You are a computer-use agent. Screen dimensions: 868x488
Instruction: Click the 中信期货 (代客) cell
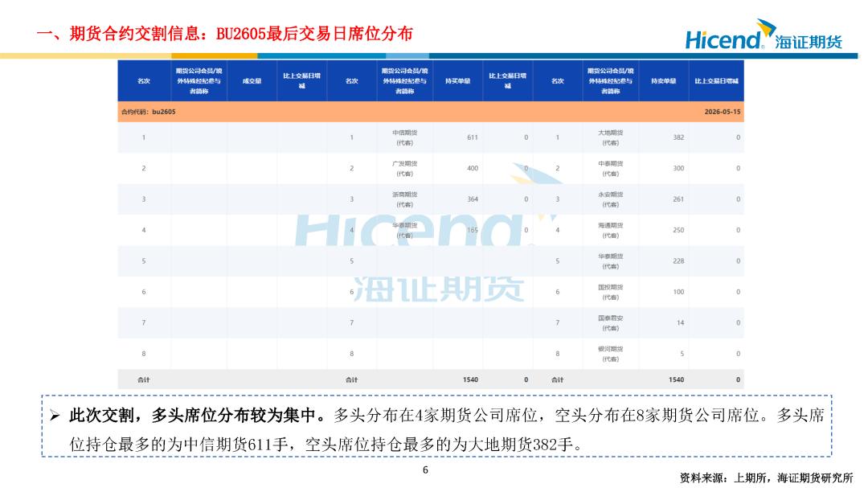[404, 138]
